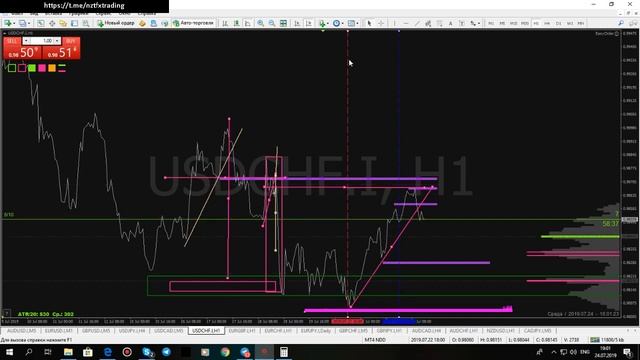Open the New Chart toolbar icon
Viewport: 640px width, 360px height.
8,23
